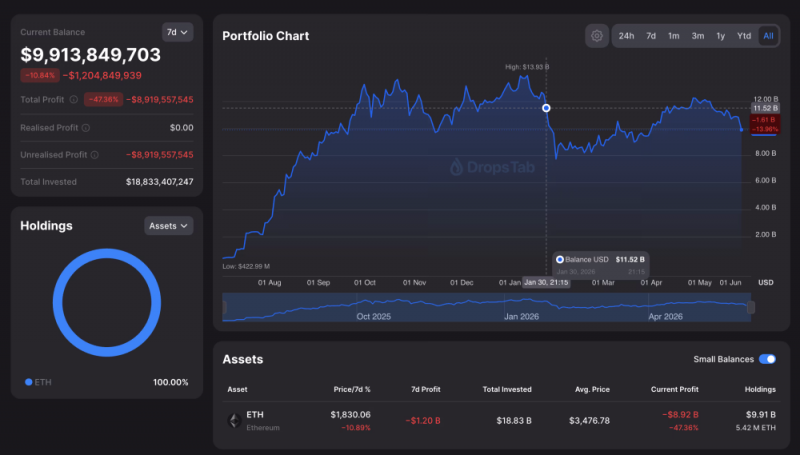Click the -$8.92 B current profit cell
Screen dimensions: 800x455
680,415
